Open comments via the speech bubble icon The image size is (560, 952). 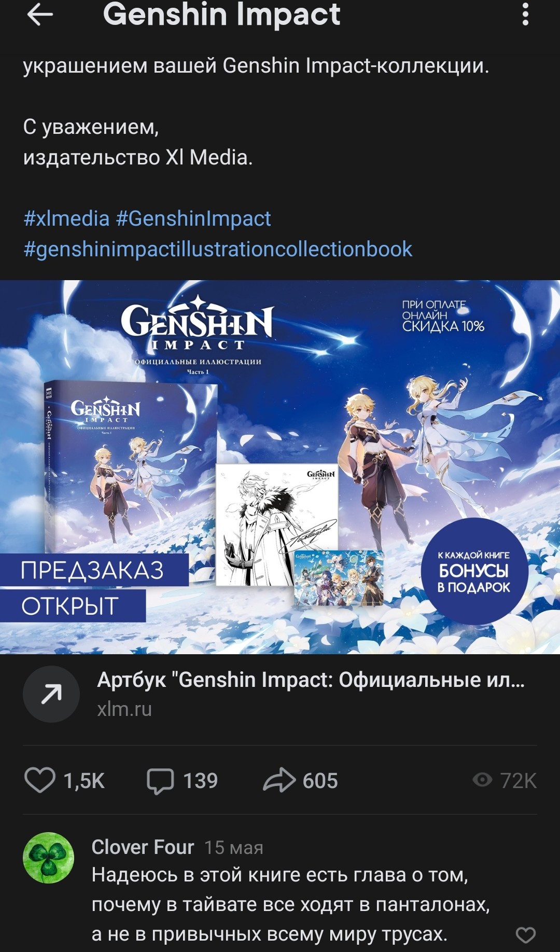tap(160, 781)
